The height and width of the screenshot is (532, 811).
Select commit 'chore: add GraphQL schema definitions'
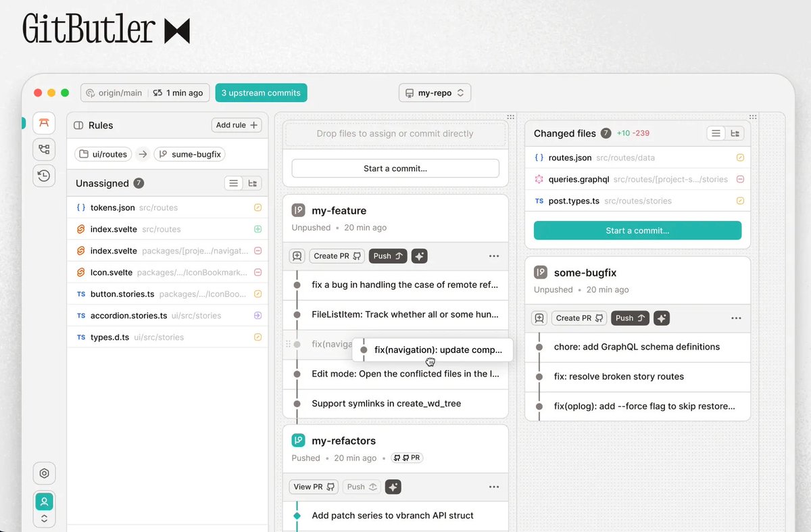click(x=638, y=347)
